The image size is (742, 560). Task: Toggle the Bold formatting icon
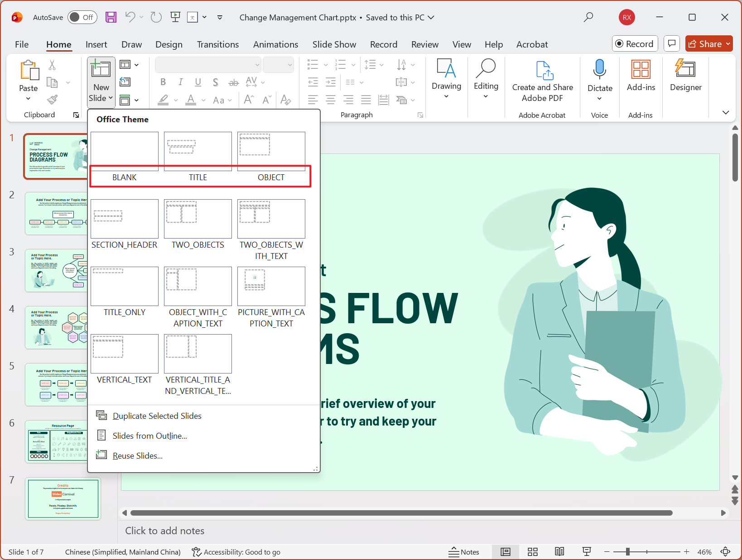[x=163, y=82]
